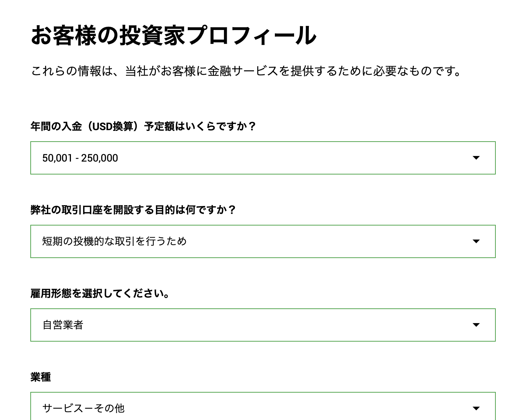Click the 弊社の取引口座を開設する目的 question label

(x=133, y=210)
